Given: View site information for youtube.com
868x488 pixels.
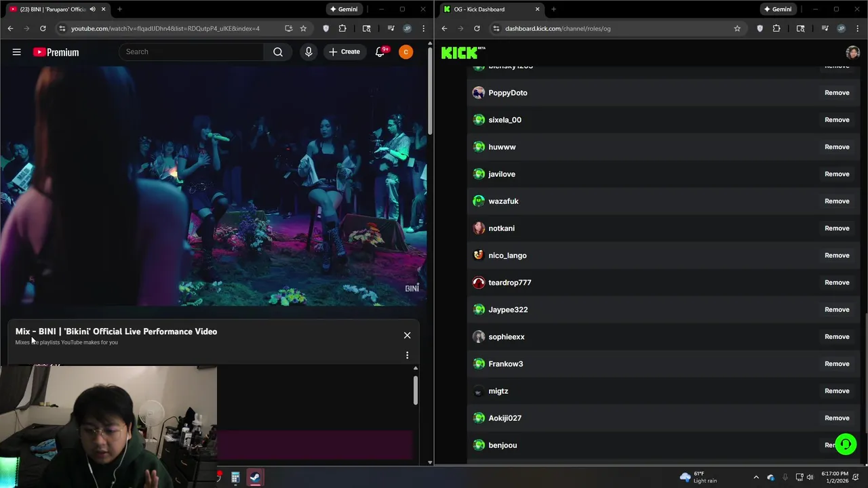Looking at the screenshot, I should (62, 28).
